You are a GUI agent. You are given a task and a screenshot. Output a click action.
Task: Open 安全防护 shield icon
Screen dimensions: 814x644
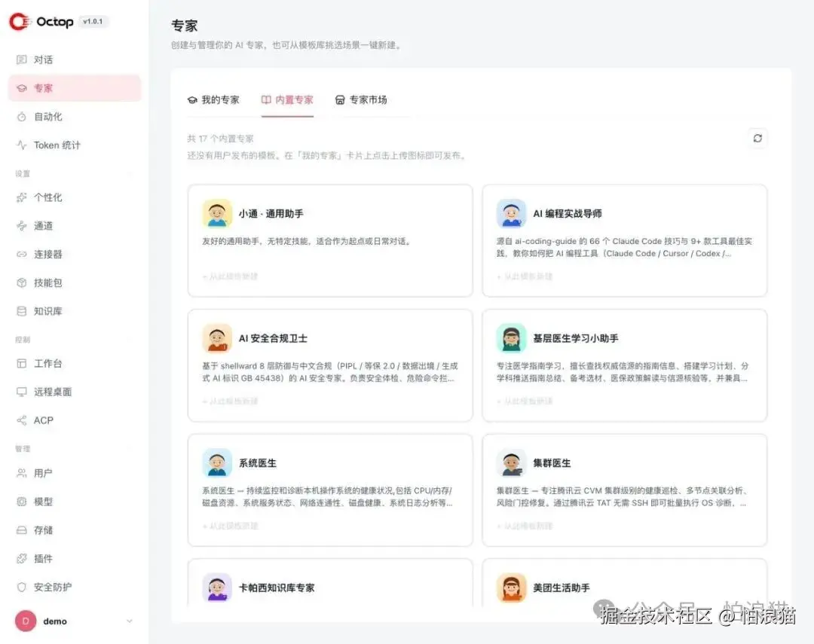(x=21, y=588)
